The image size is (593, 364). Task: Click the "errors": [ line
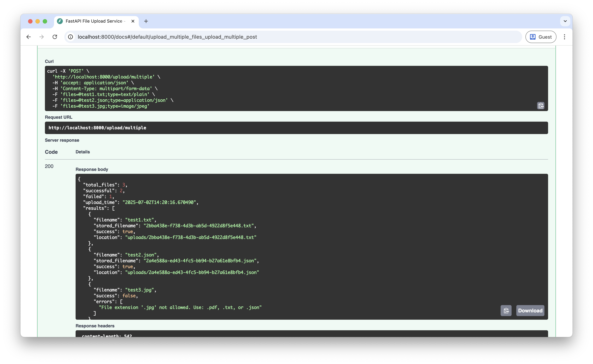pyautogui.click(x=108, y=302)
